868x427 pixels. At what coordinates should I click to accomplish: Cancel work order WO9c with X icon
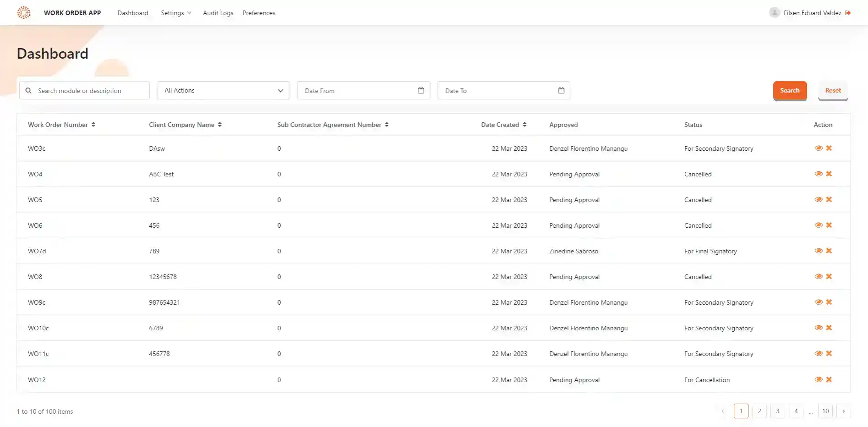829,302
